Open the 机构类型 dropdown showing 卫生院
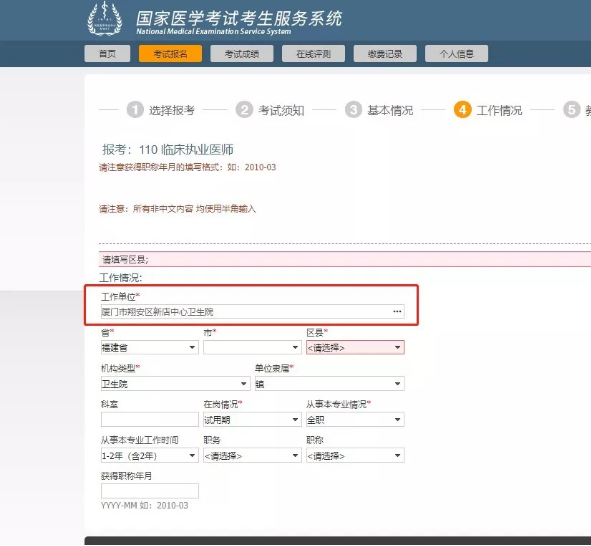Viewport: 591px width, 546px height. coord(175,384)
